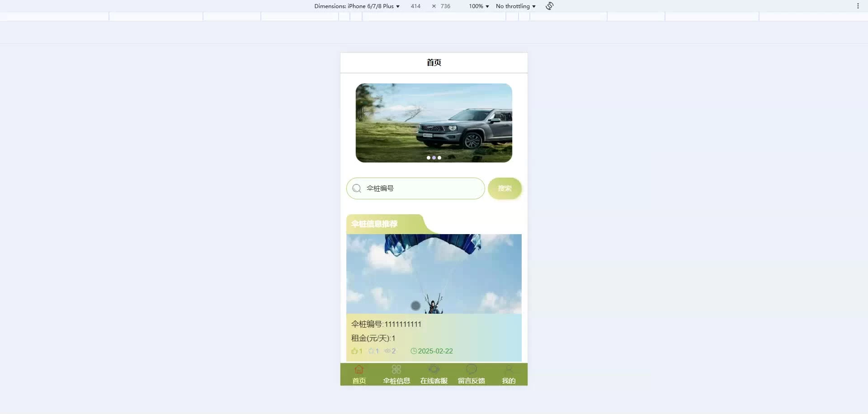Switch to the 我的 tab label
Viewport: 868px width, 414px height.
click(x=509, y=381)
